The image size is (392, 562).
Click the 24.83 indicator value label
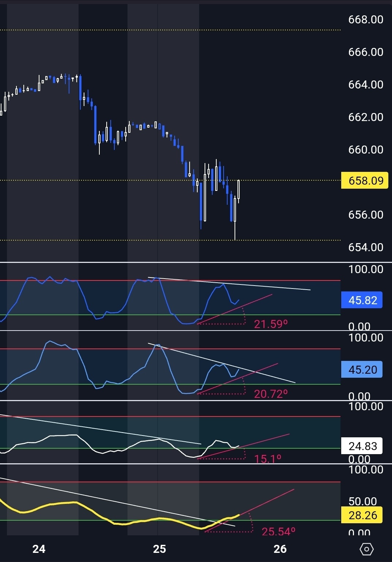362,446
